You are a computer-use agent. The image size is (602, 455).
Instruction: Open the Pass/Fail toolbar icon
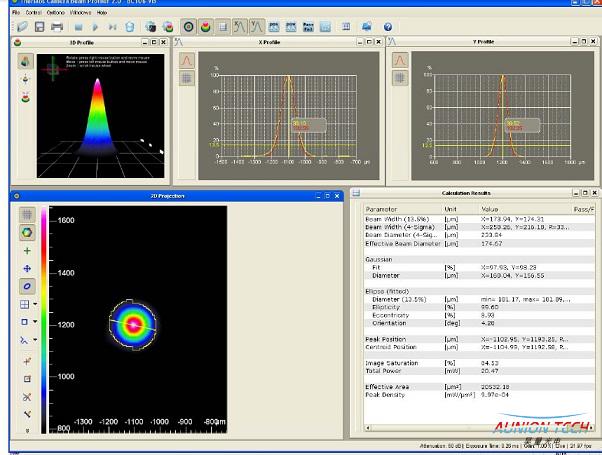point(308,27)
